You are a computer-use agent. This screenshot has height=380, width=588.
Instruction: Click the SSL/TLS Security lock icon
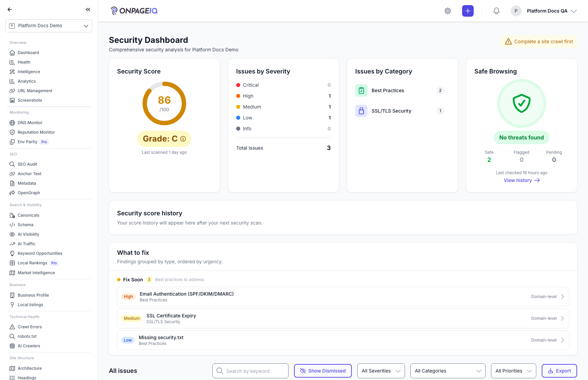pos(361,111)
